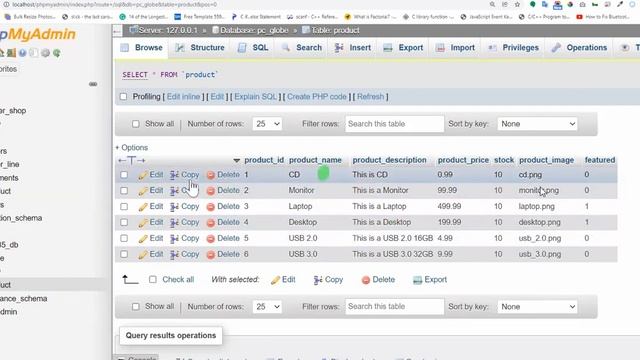Screen dimensions: 640x360
Task: Open the MySQL documentation page icon in sidebar
Action: point(34,53)
